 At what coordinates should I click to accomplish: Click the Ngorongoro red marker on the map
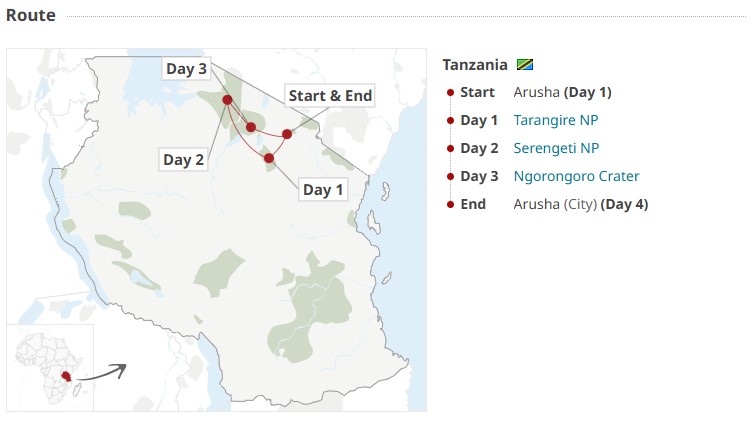pos(251,127)
